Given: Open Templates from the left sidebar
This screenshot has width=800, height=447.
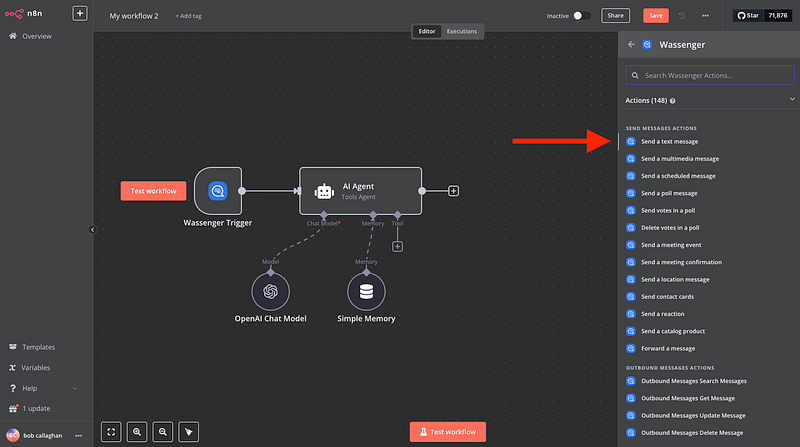Looking at the screenshot, I should point(38,347).
